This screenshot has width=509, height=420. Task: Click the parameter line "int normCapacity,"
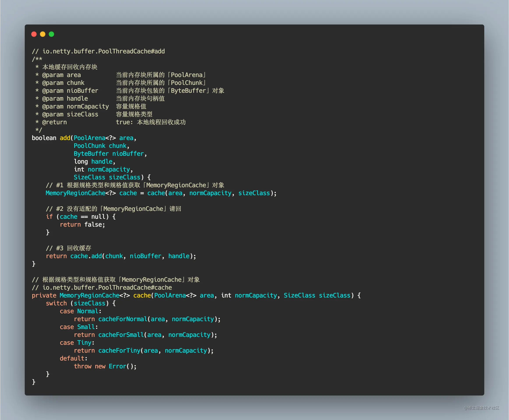click(103, 169)
